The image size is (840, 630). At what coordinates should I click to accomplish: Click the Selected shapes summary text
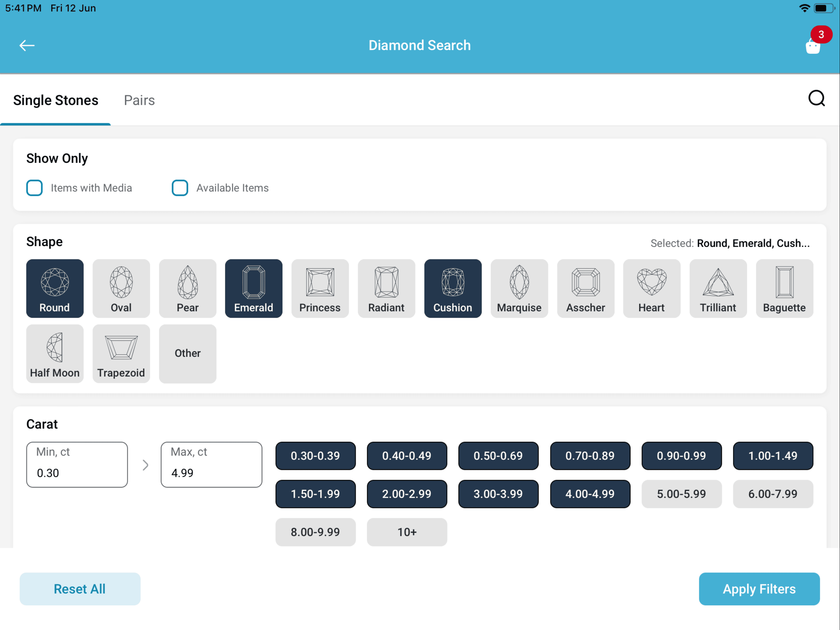click(730, 243)
